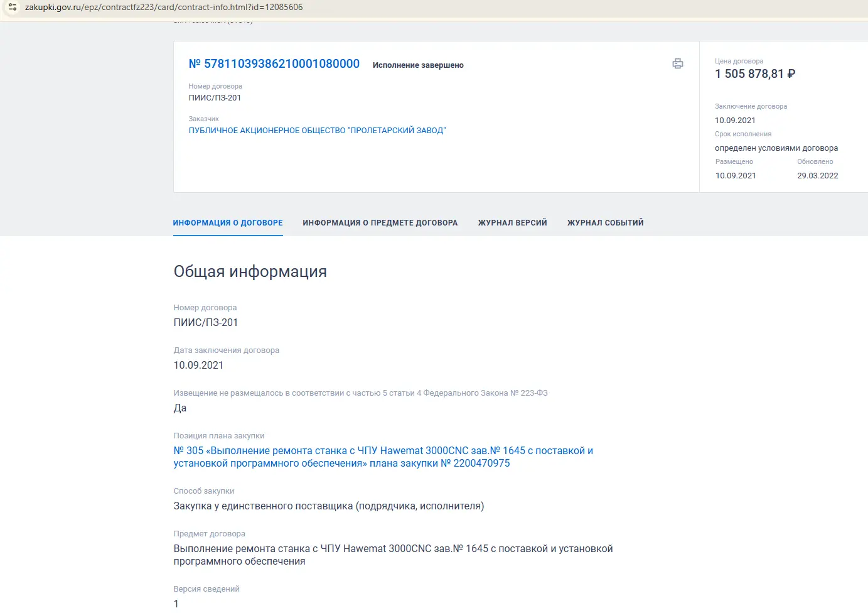
Task: Open customer link Пролетарский завод
Action: coord(317,131)
